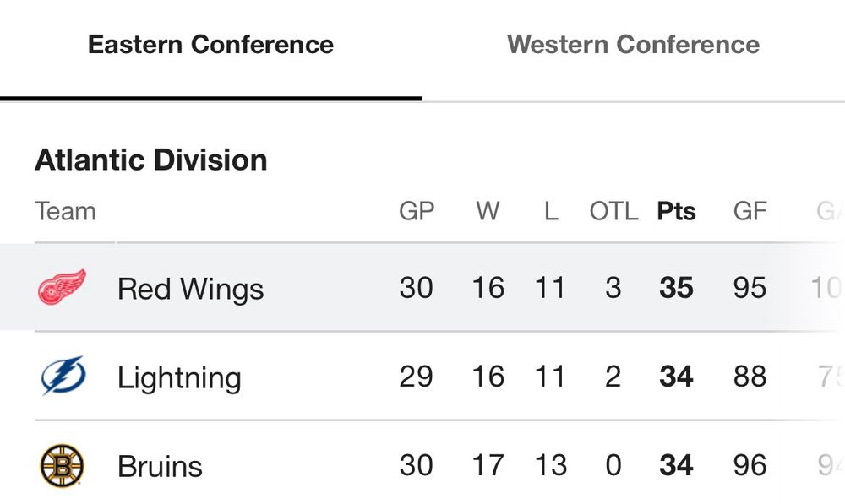Click Bruins goals-for value 96
This screenshot has height=504, width=845.
(750, 465)
